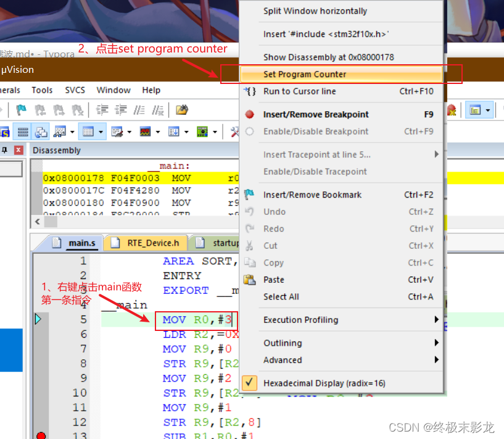Image resolution: width=504 pixels, height=439 pixels.
Task: Choose Insert/Remove Bookmark
Action: tap(341, 195)
